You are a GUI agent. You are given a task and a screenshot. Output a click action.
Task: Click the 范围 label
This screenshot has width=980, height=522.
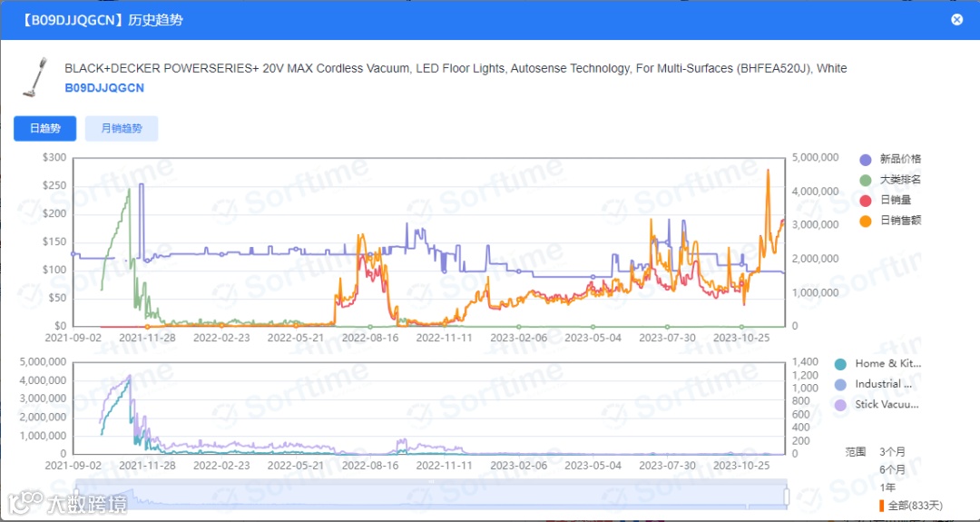[x=856, y=451]
